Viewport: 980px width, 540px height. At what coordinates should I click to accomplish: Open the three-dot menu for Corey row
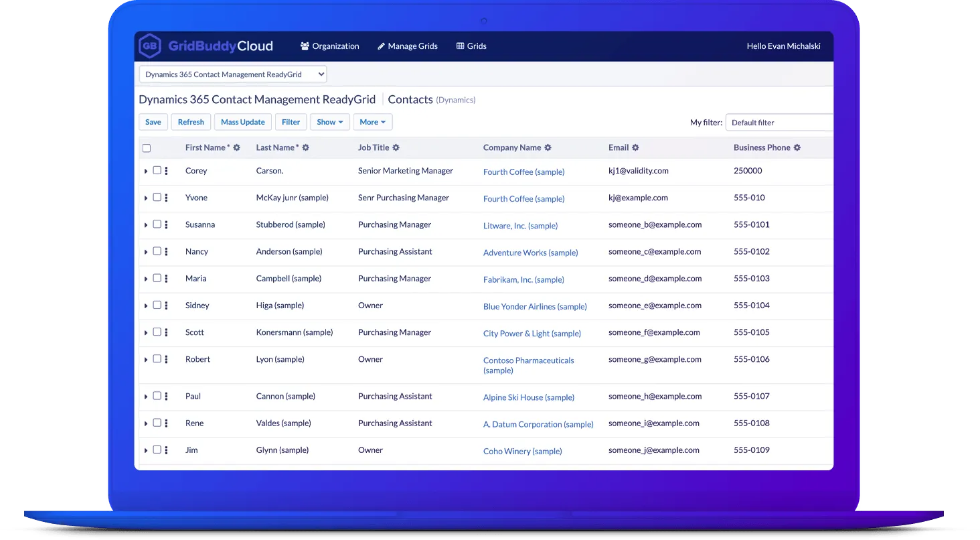coord(166,171)
